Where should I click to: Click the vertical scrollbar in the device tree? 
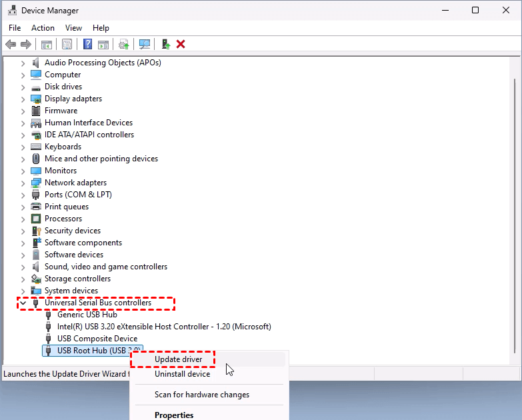[515, 215]
